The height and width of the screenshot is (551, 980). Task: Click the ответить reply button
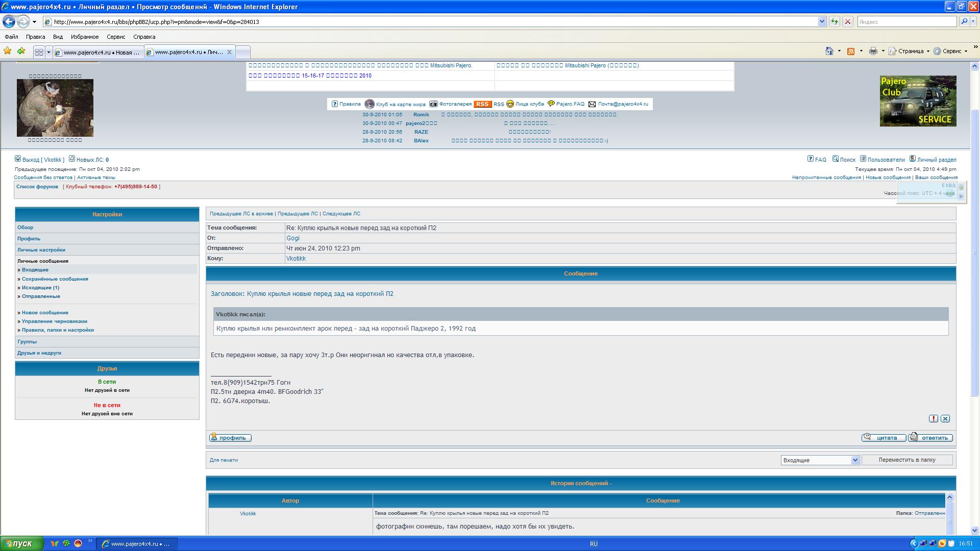pyautogui.click(x=930, y=437)
